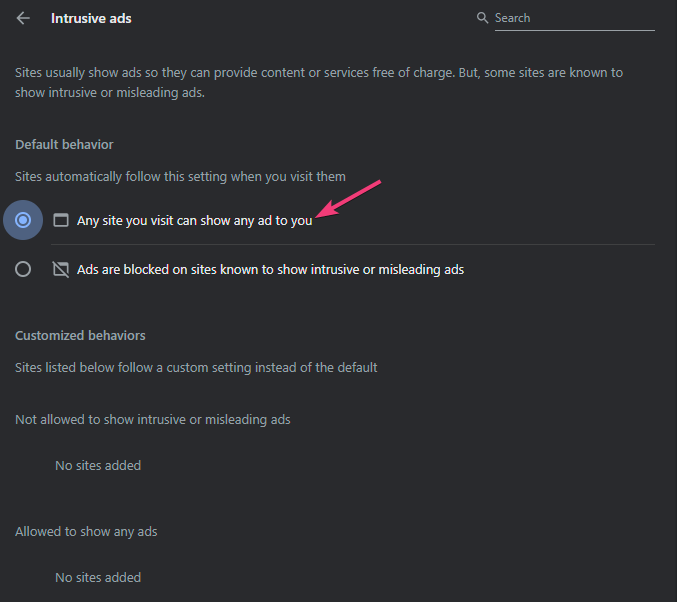Viewport: 677px width, 602px height.
Task: Click the window icon beside the allow-ads option
Action: click(61, 220)
